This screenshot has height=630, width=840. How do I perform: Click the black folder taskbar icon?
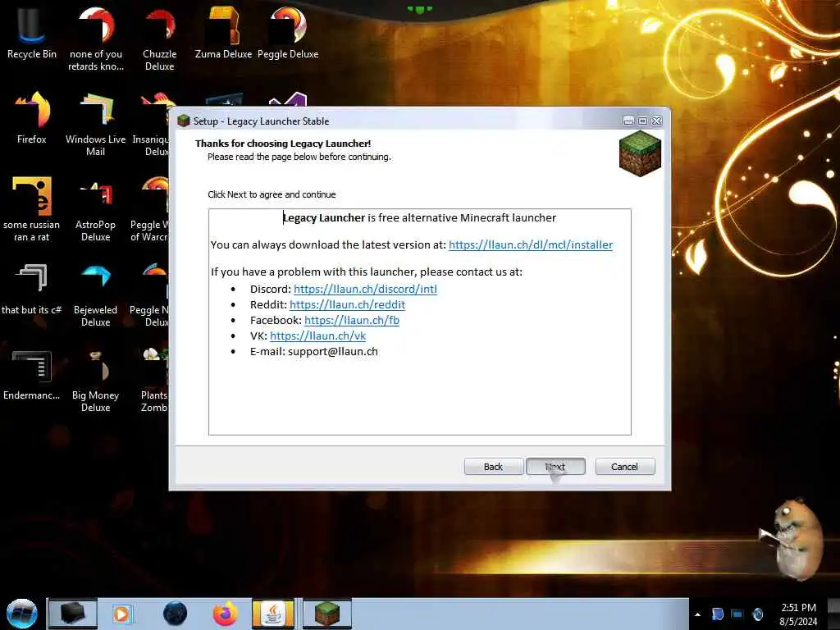[73, 614]
